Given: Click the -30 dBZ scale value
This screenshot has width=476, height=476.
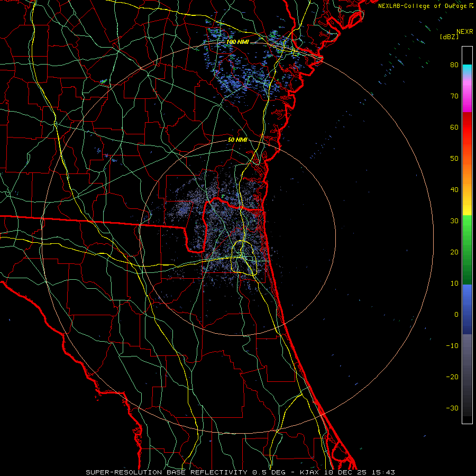Looking at the screenshot, I should click(x=452, y=408).
